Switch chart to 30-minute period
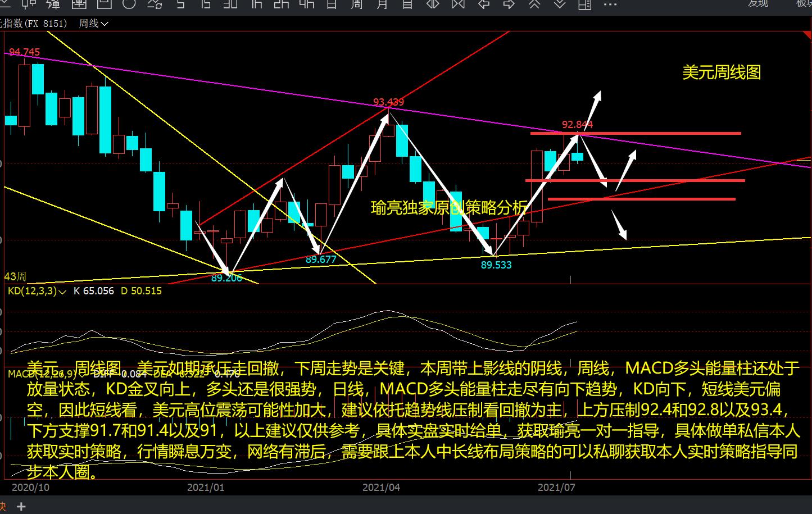 pyautogui.click(x=230, y=4)
